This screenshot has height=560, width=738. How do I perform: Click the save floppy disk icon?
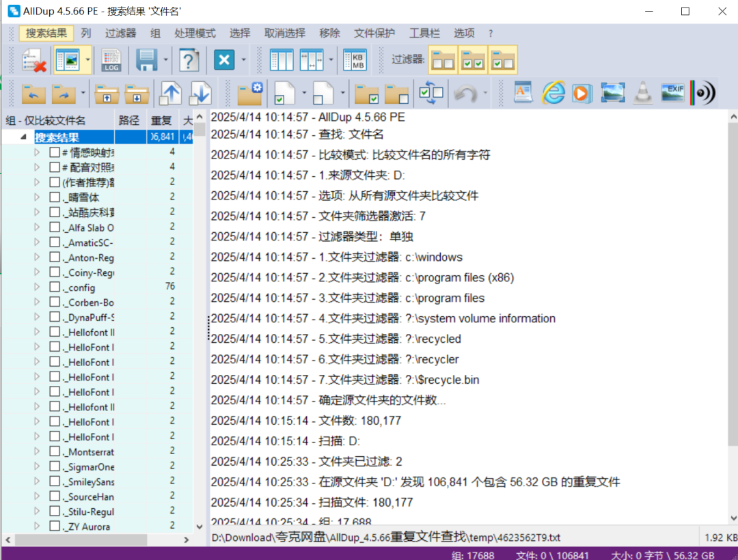pyautogui.click(x=146, y=60)
